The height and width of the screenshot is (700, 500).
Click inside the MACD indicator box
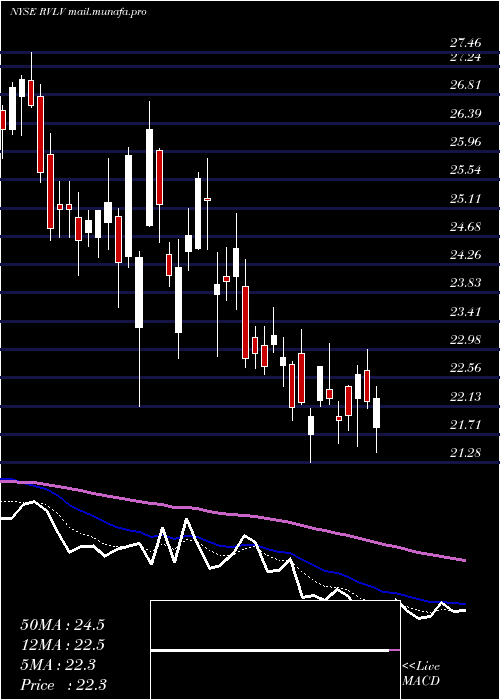click(x=275, y=650)
